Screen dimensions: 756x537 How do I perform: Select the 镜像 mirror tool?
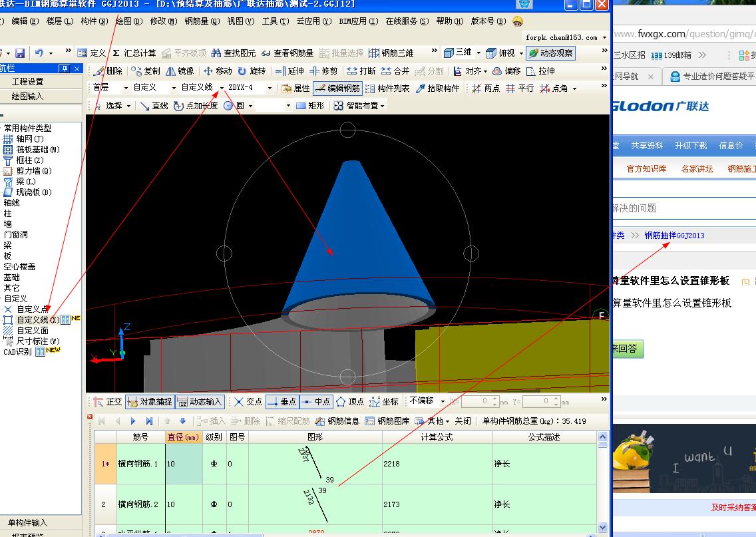point(180,71)
